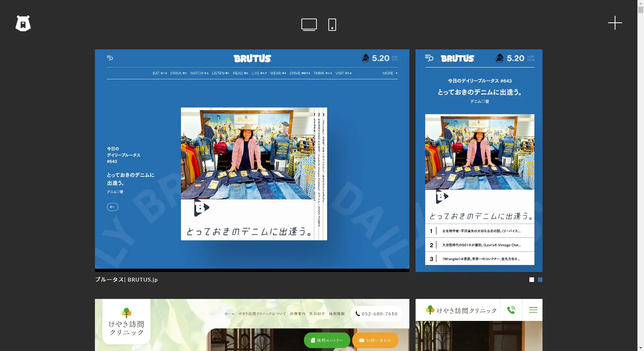
Task: Click the orange お問い合わせ button
Action: point(375,340)
